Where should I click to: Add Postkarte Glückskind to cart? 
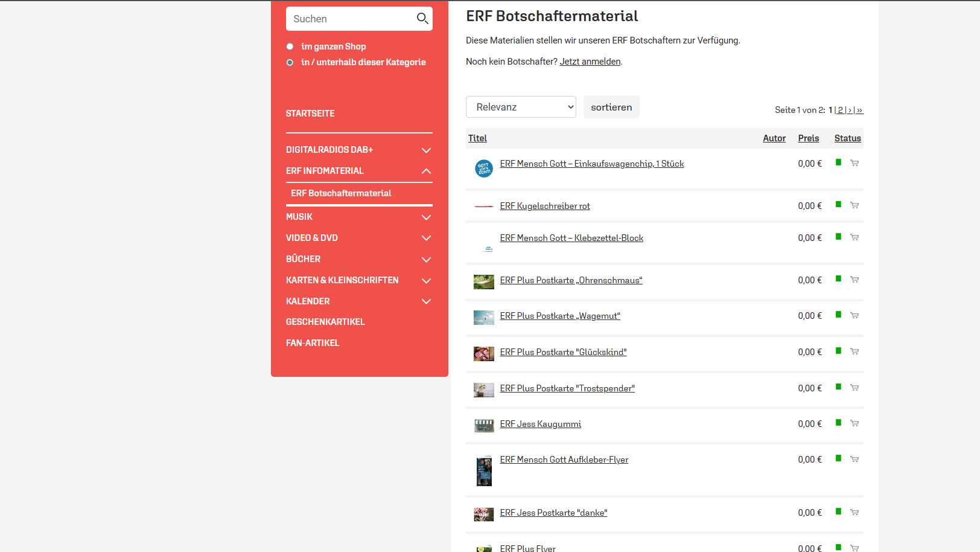854,351
